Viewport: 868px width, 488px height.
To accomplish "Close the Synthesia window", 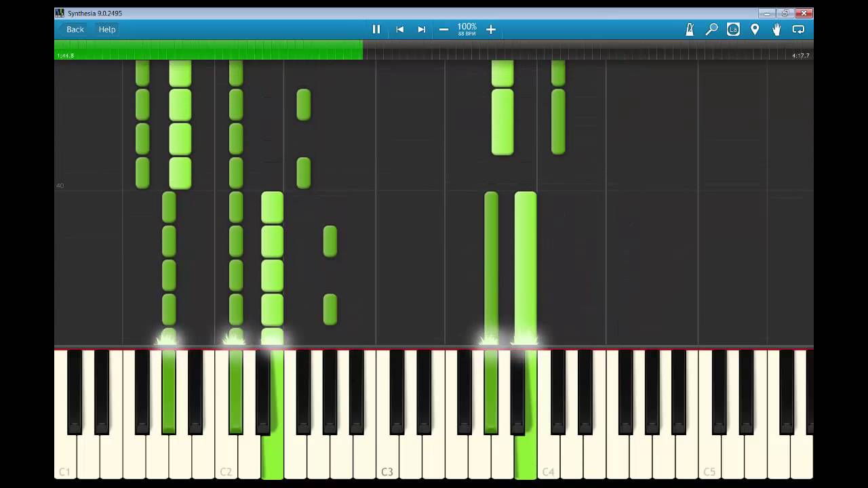I will tap(804, 13).
